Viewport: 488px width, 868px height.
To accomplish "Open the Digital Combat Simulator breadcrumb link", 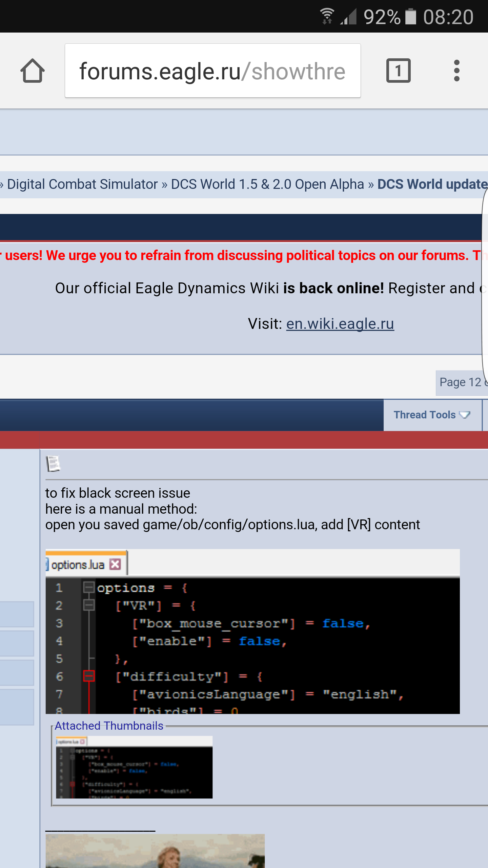I will 82,184.
